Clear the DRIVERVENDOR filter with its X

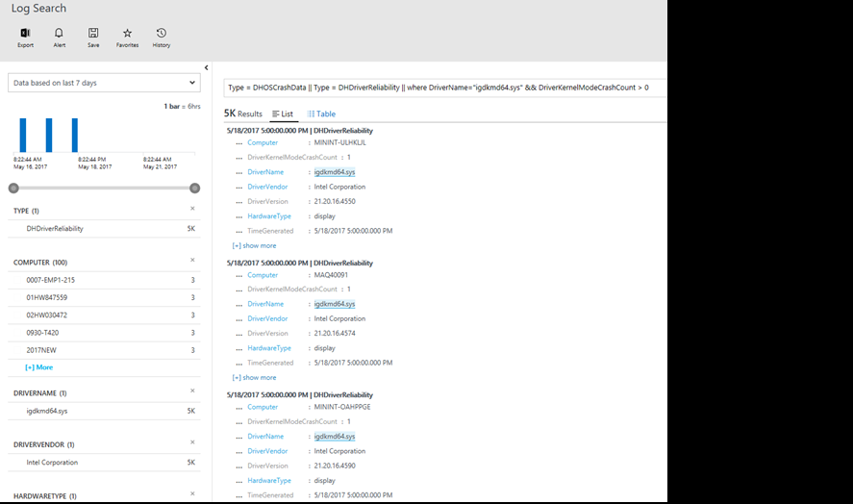click(192, 441)
